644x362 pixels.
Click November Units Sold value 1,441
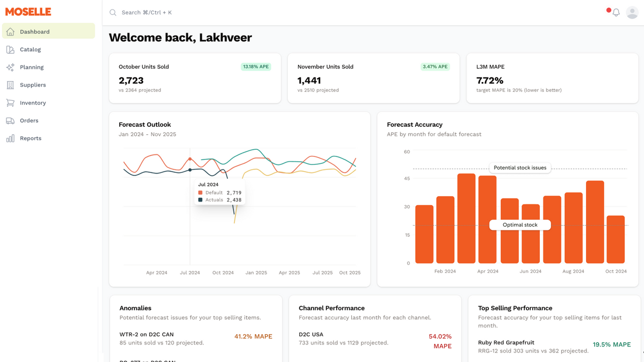[309, 80]
